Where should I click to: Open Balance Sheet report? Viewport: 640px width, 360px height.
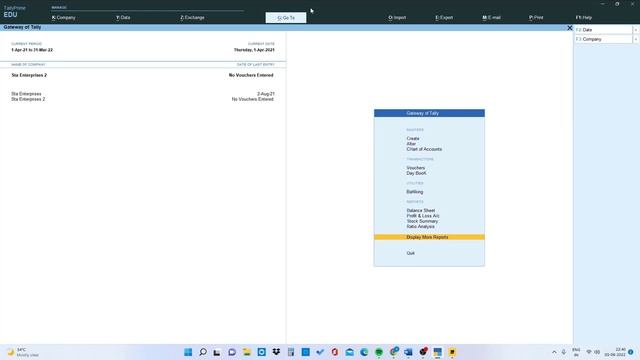tap(420, 211)
